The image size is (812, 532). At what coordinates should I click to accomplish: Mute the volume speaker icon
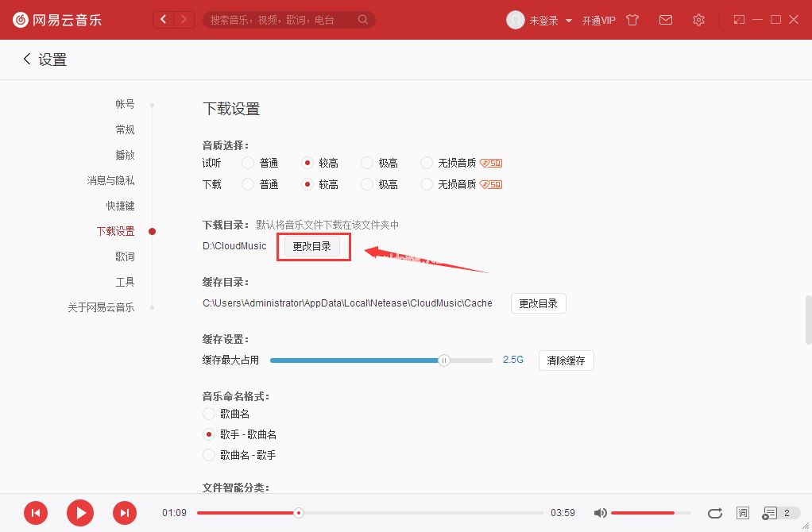tap(601, 513)
